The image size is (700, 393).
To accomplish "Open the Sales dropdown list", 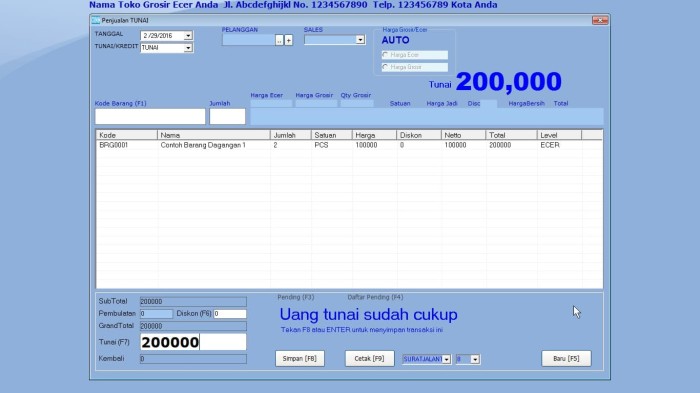I will pos(360,40).
